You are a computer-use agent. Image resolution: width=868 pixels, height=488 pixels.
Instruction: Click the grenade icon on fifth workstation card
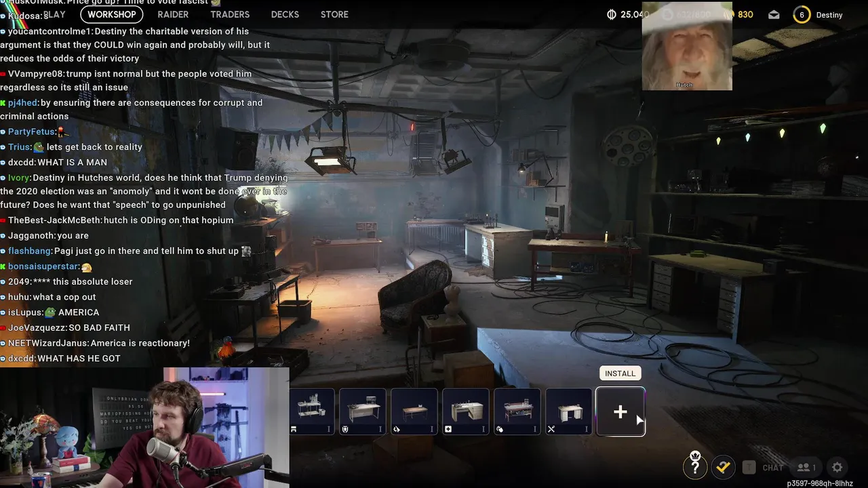point(500,429)
